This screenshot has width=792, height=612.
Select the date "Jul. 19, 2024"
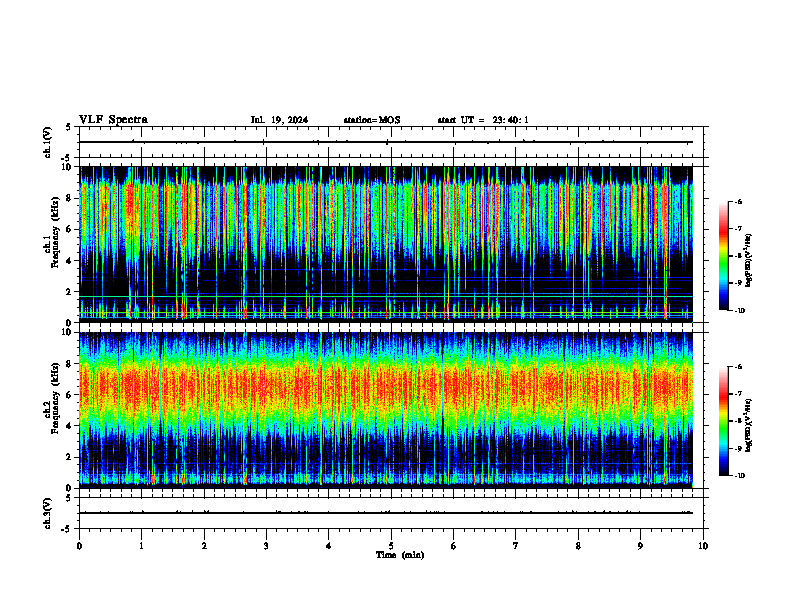pos(279,120)
